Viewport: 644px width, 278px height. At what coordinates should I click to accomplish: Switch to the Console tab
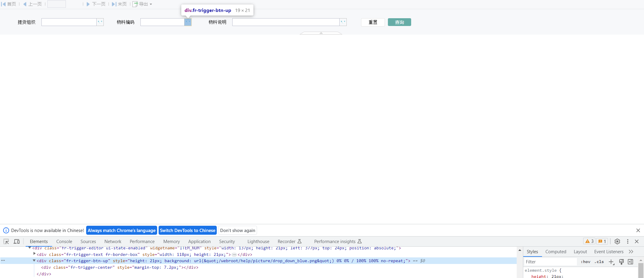click(64, 242)
